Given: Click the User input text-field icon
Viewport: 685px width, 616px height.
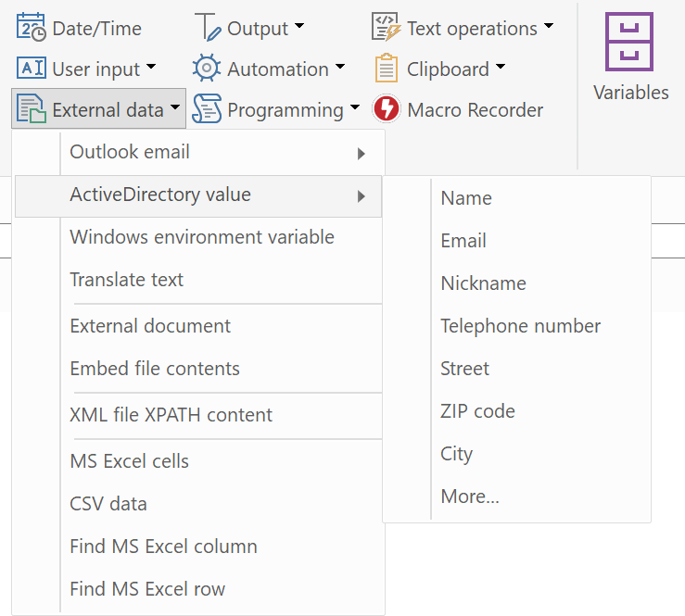Looking at the screenshot, I should pyautogui.click(x=31, y=69).
